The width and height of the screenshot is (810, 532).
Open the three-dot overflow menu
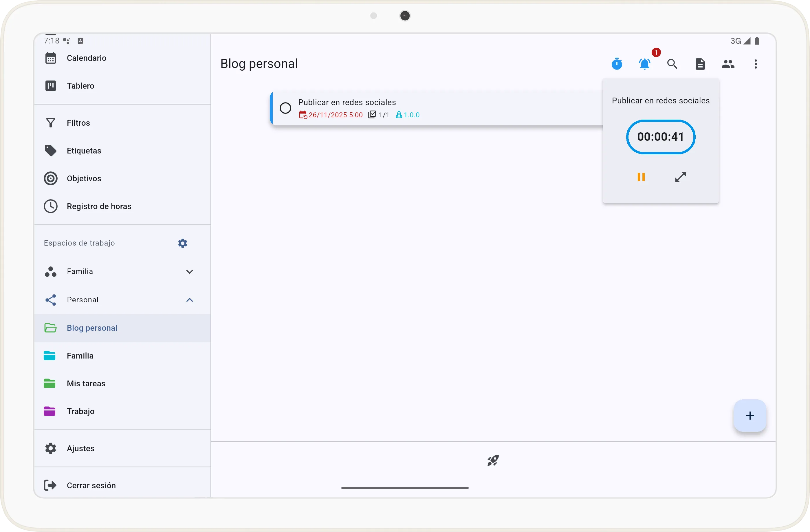pos(756,64)
